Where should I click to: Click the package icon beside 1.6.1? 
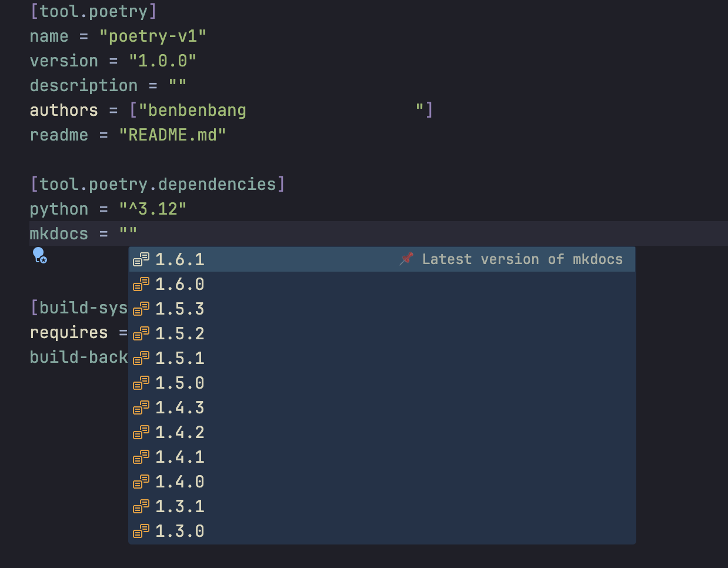coord(141,259)
